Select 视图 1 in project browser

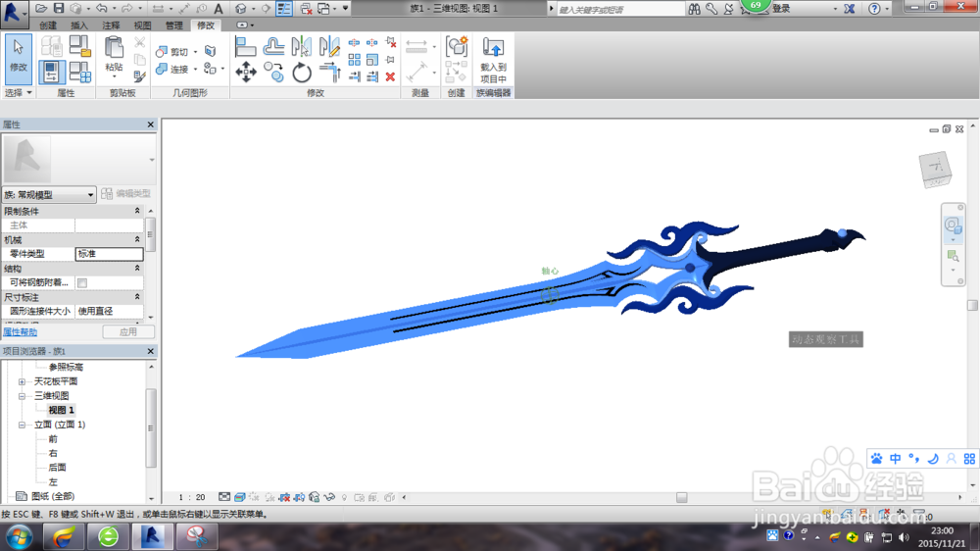(61, 410)
